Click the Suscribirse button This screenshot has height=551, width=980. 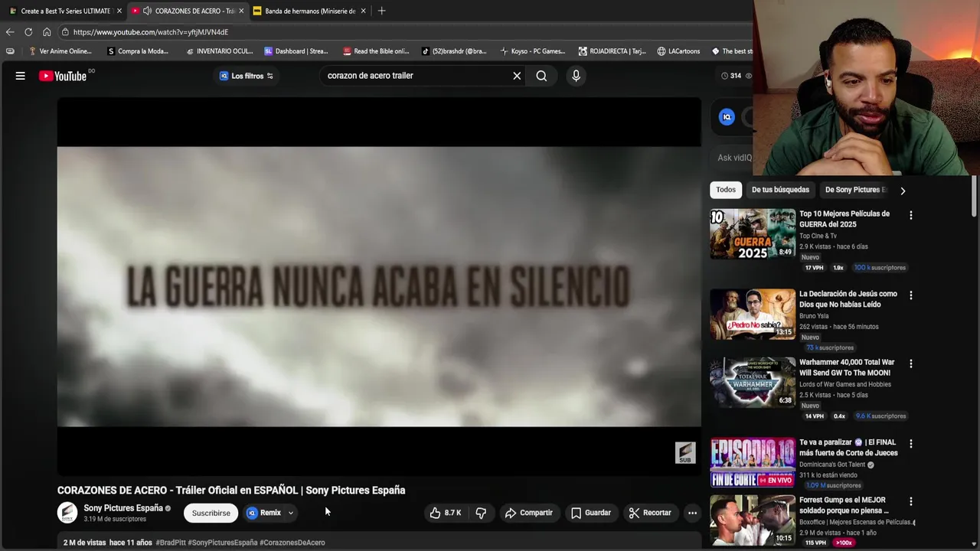[x=211, y=513]
